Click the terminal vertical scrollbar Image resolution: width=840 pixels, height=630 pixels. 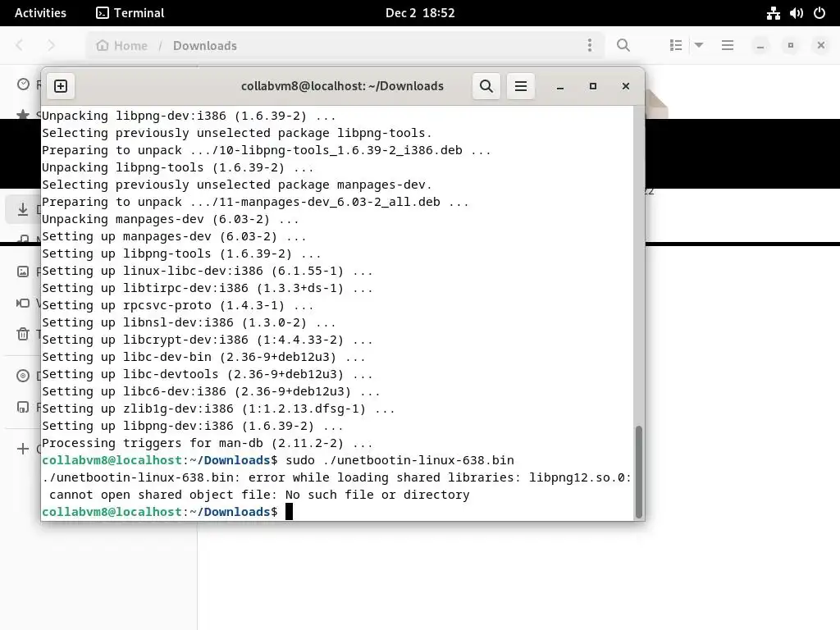(x=638, y=472)
